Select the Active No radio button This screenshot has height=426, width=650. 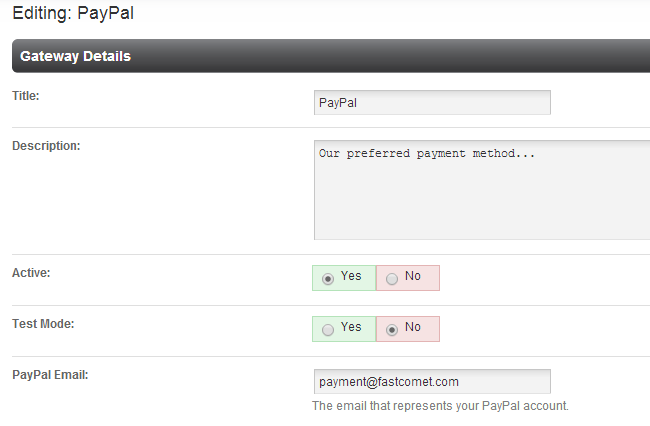click(x=391, y=279)
